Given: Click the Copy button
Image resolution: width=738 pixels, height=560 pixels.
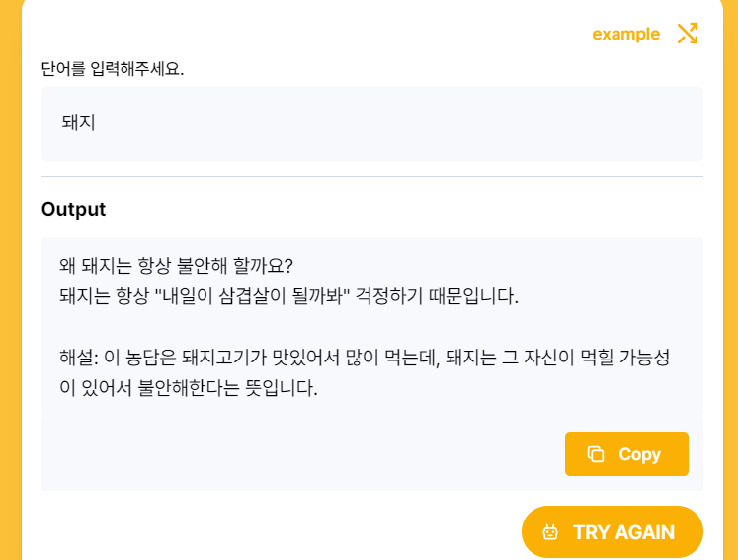Looking at the screenshot, I should [626, 453].
